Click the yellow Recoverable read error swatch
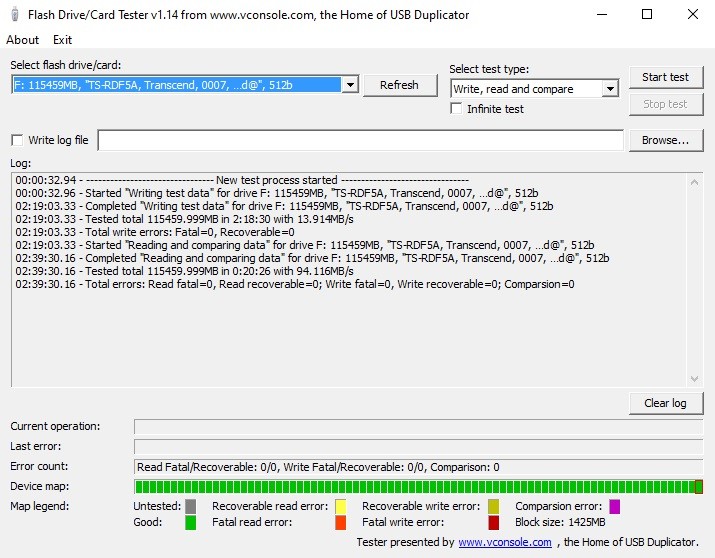This screenshot has height=558, width=715. tap(341, 506)
